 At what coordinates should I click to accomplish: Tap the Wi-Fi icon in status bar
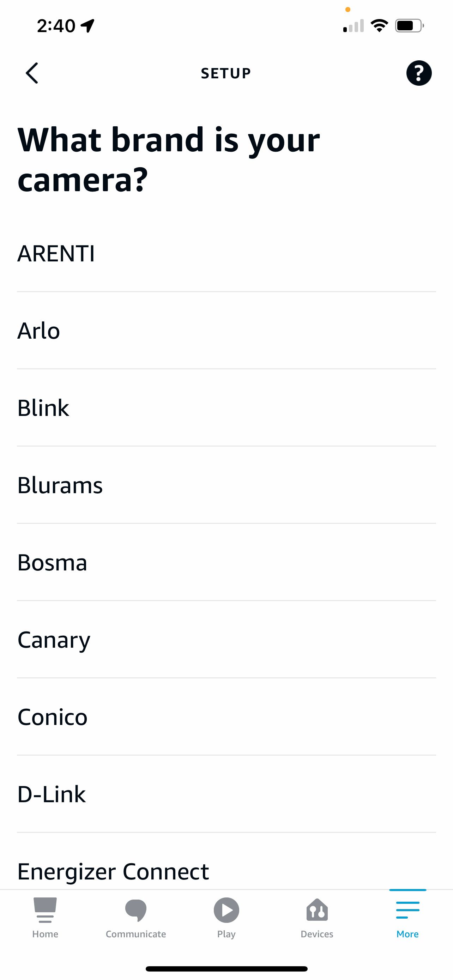(379, 25)
